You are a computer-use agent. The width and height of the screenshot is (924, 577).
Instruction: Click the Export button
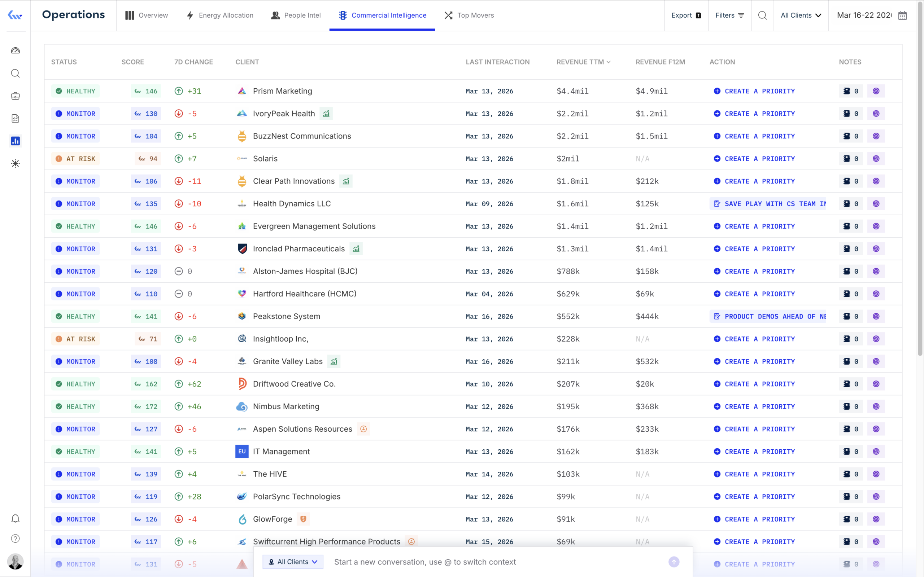[686, 15]
